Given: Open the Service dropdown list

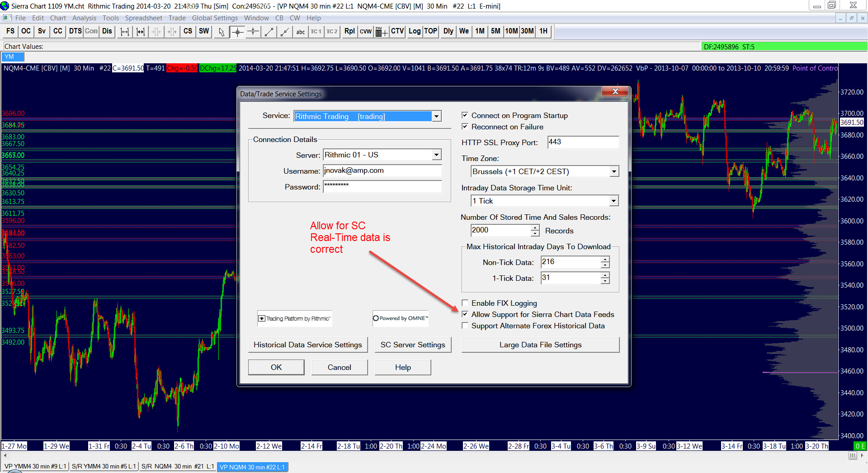Looking at the screenshot, I should pos(436,116).
